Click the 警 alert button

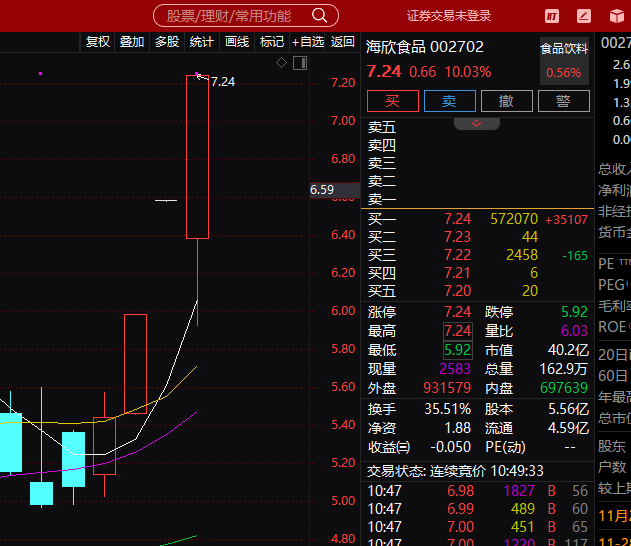coord(564,101)
